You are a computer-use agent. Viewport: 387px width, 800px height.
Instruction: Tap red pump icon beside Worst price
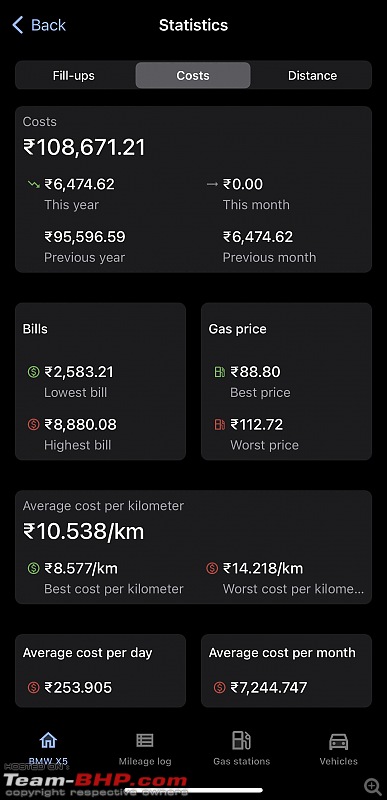[x=219, y=424]
